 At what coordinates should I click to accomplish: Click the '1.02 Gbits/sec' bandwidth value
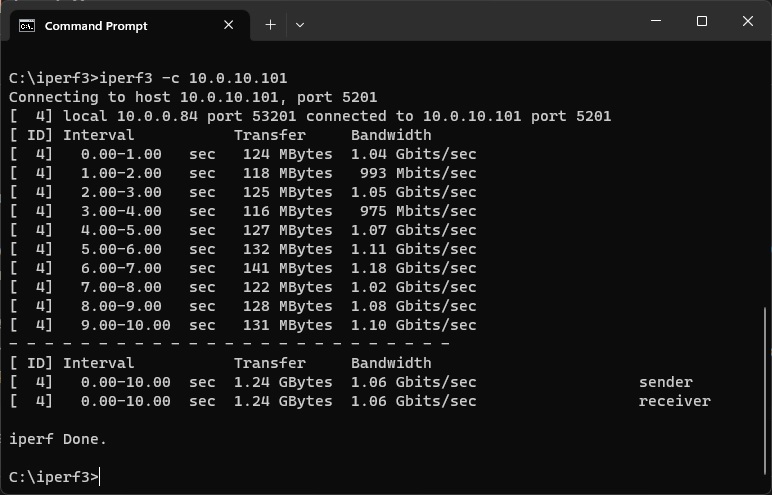pos(414,287)
